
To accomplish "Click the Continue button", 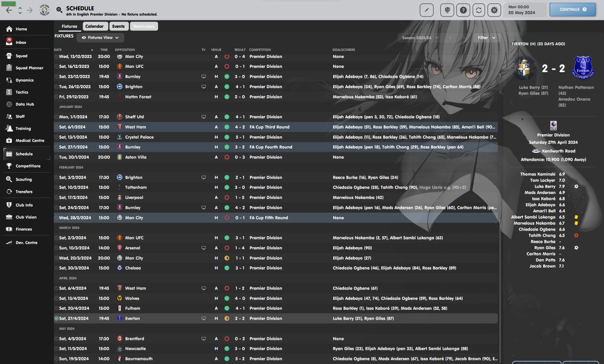I will [573, 9].
